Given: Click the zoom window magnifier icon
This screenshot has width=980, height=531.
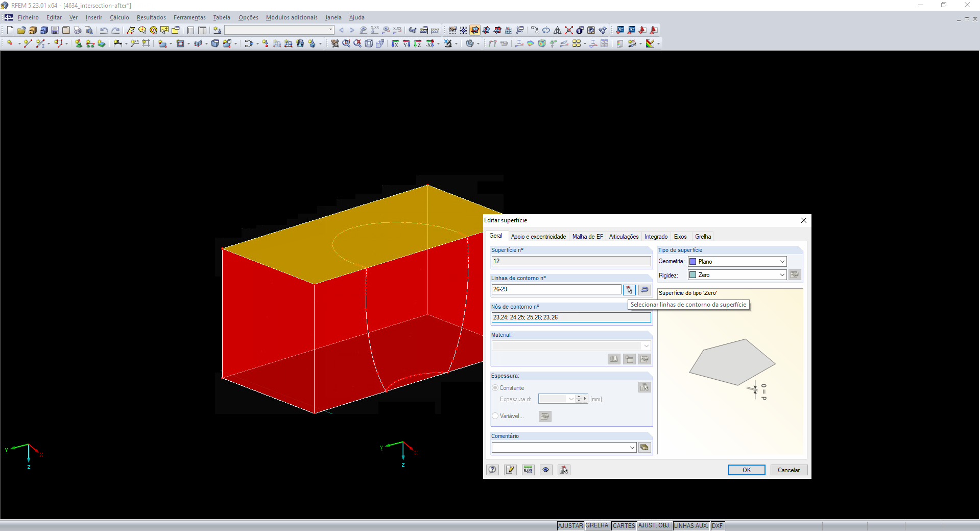Looking at the screenshot, I should [346, 43].
